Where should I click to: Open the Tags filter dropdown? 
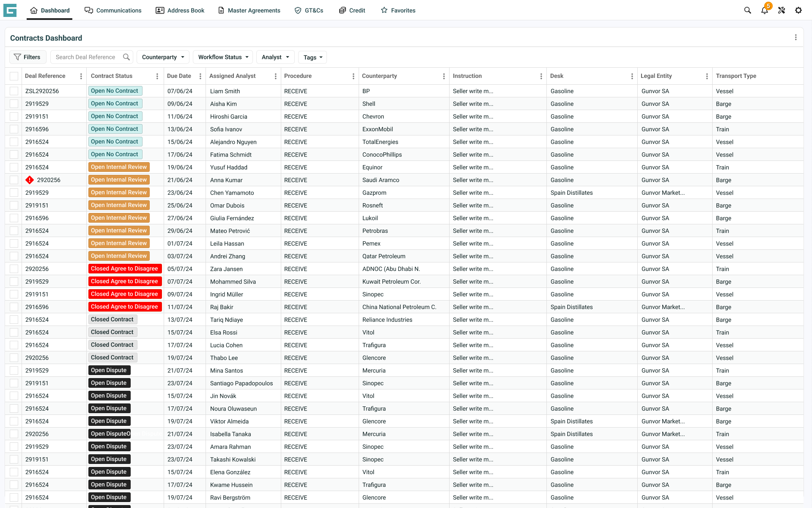[313, 57]
